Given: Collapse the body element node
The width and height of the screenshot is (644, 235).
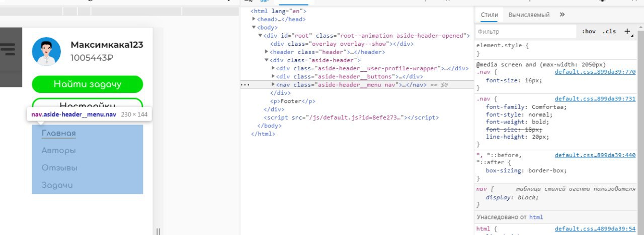Looking at the screenshot, I should 254,28.
